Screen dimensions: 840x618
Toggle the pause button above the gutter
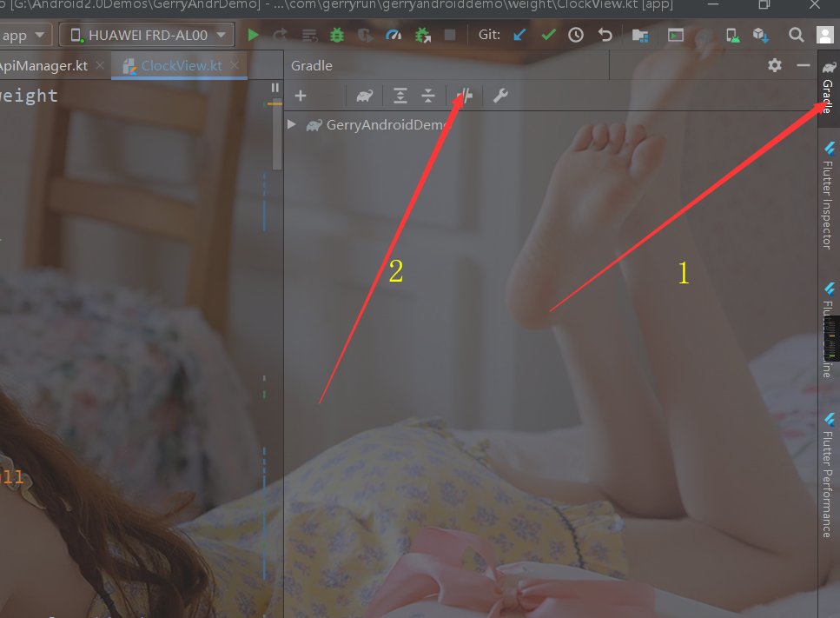274,88
